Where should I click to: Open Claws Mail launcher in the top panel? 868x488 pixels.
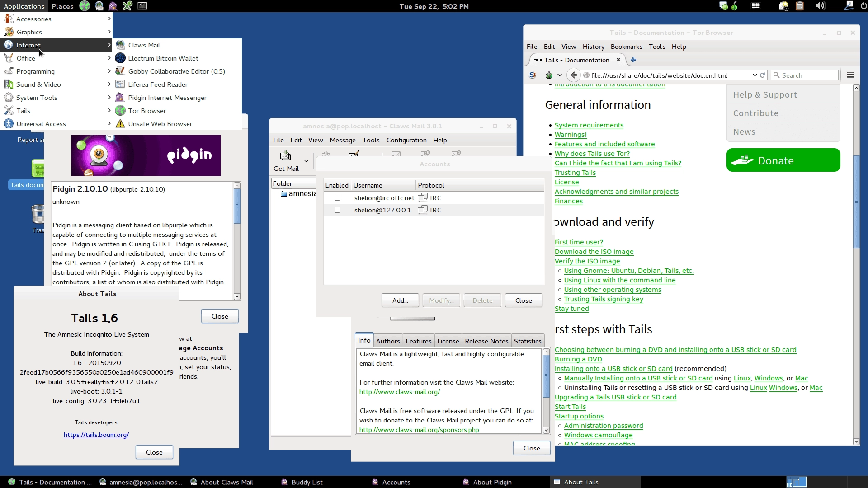[99, 6]
